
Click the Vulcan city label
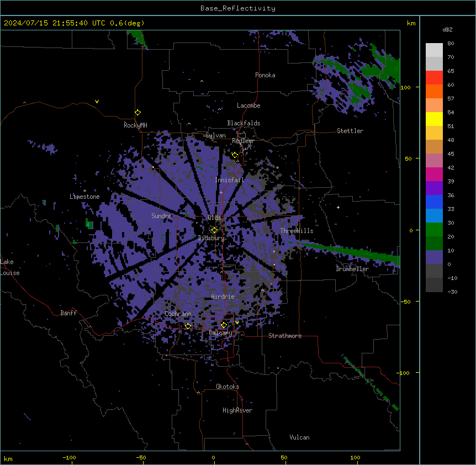300,437
